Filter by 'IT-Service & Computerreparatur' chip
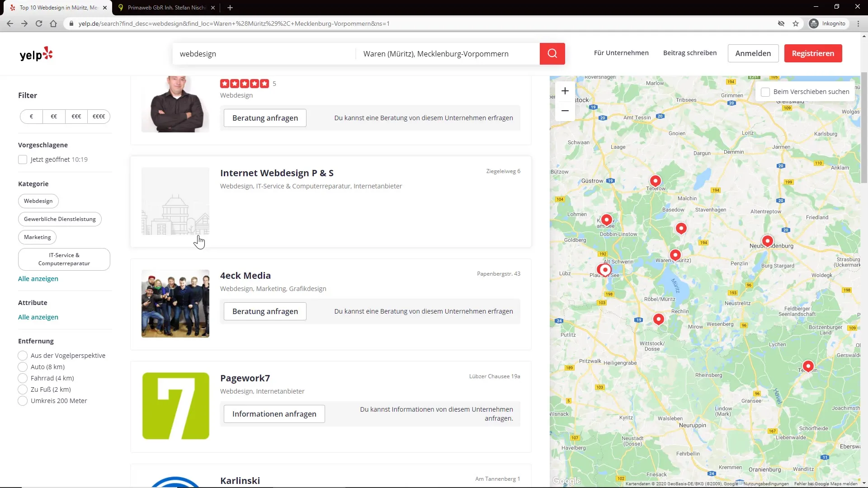868x488 pixels. pos(64,259)
